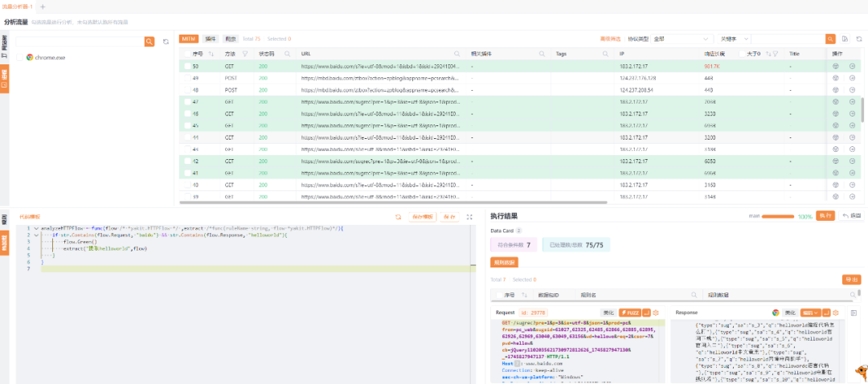Select the 爬虫 filter tab
The height and width of the screenshot is (384, 868).
231,39
